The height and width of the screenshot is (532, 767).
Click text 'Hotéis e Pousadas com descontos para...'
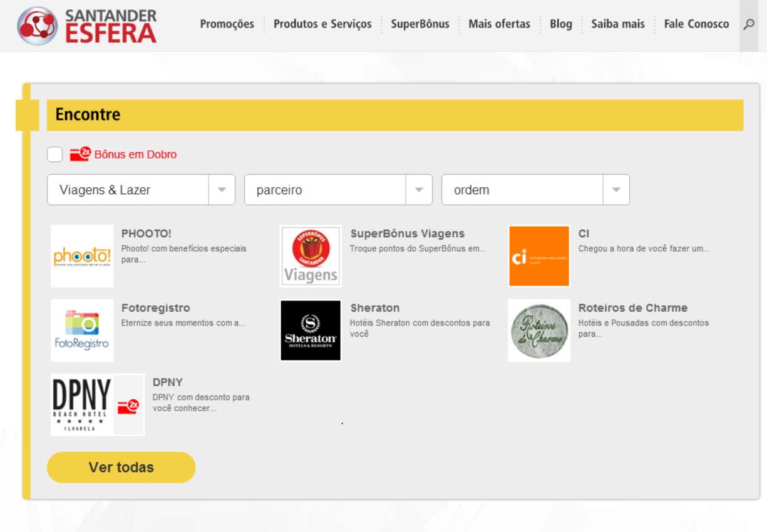[644, 329]
